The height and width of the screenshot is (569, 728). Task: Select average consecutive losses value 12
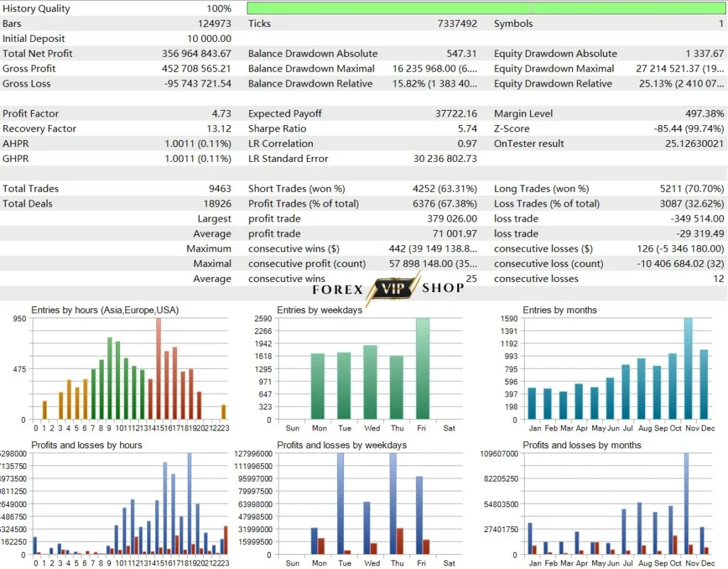719,278
